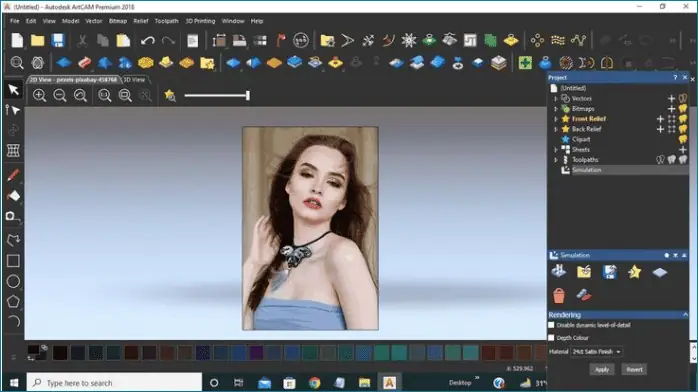This screenshot has width=698, height=392.
Task: Click the Paste clipboard icon
Action: click(x=123, y=40)
